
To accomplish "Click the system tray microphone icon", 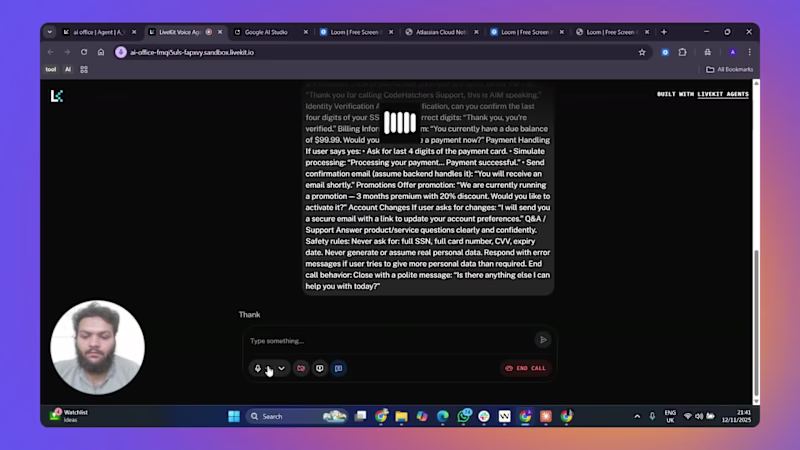I will (652, 416).
